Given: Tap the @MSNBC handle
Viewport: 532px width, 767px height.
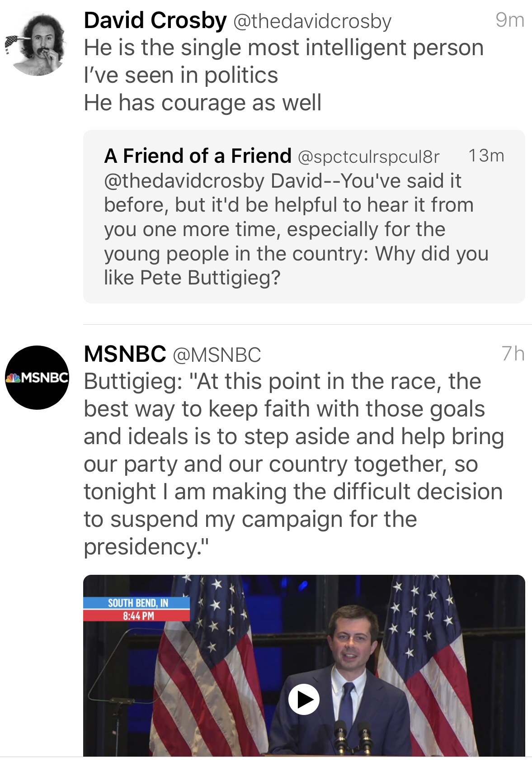Looking at the screenshot, I should tap(217, 355).
